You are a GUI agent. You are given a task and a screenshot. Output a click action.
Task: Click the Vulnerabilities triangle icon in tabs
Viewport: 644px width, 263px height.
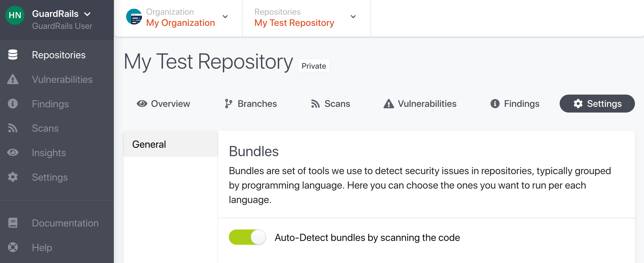point(389,104)
